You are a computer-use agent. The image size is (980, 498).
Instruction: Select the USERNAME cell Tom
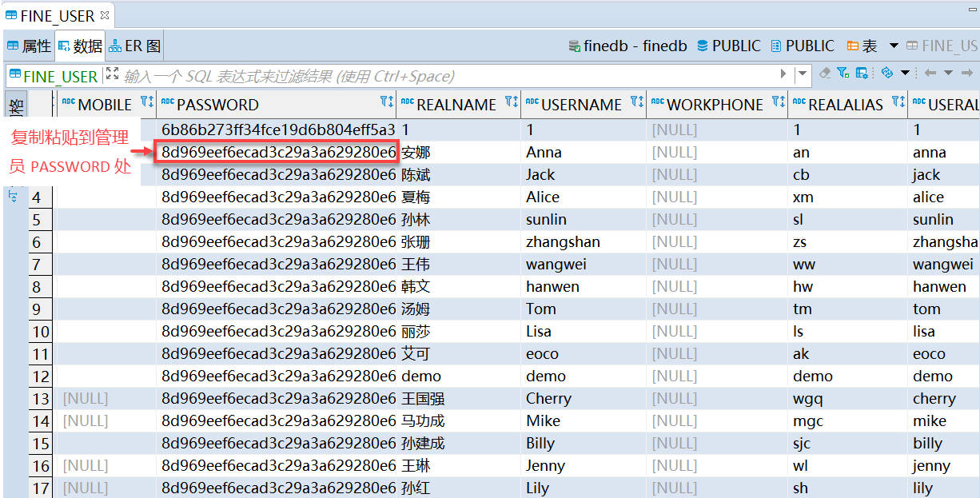[x=584, y=309]
